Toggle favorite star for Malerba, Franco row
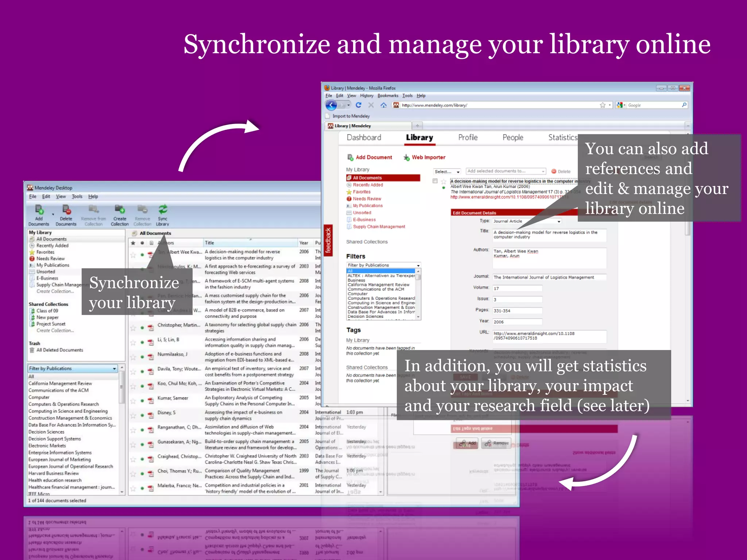 (133, 488)
